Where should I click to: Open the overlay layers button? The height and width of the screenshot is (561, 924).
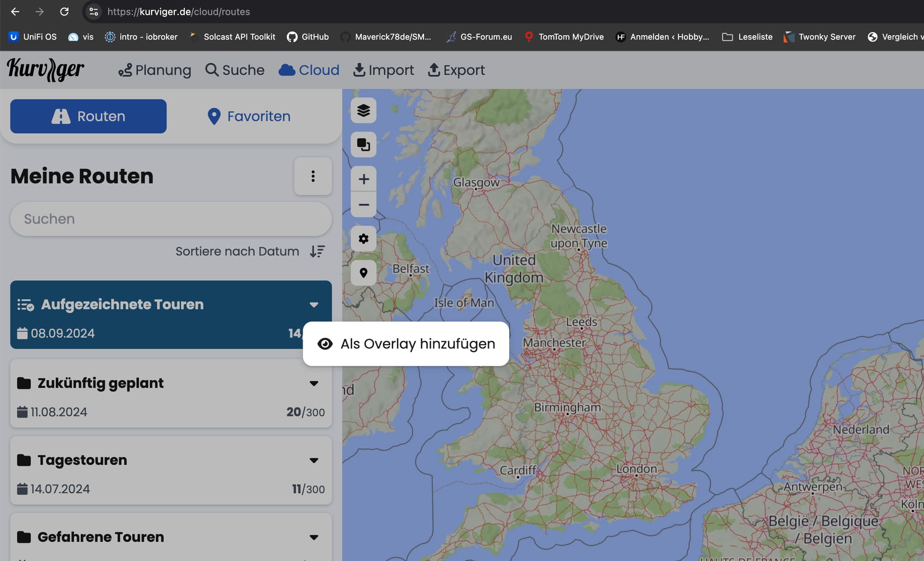point(363,144)
